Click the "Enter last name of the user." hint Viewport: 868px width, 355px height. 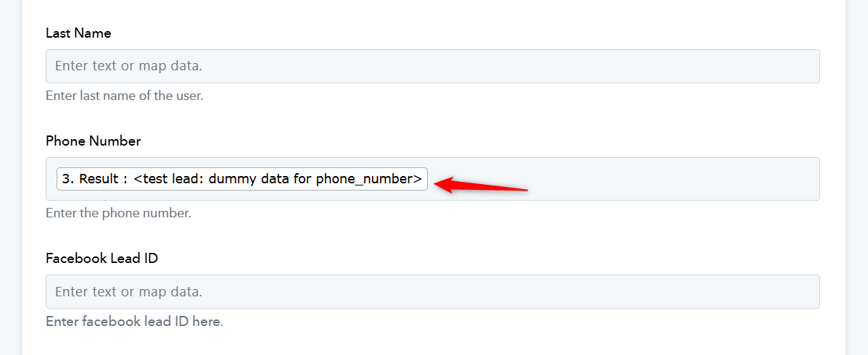124,96
